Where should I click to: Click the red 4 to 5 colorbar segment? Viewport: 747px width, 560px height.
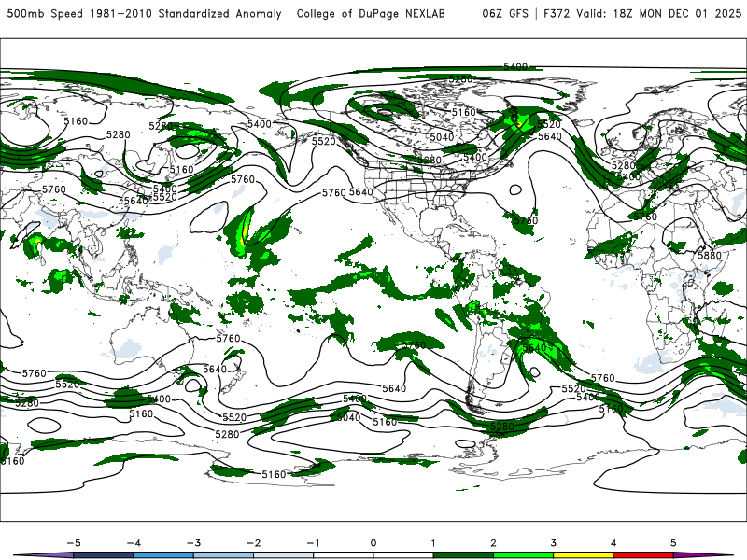[643, 555]
